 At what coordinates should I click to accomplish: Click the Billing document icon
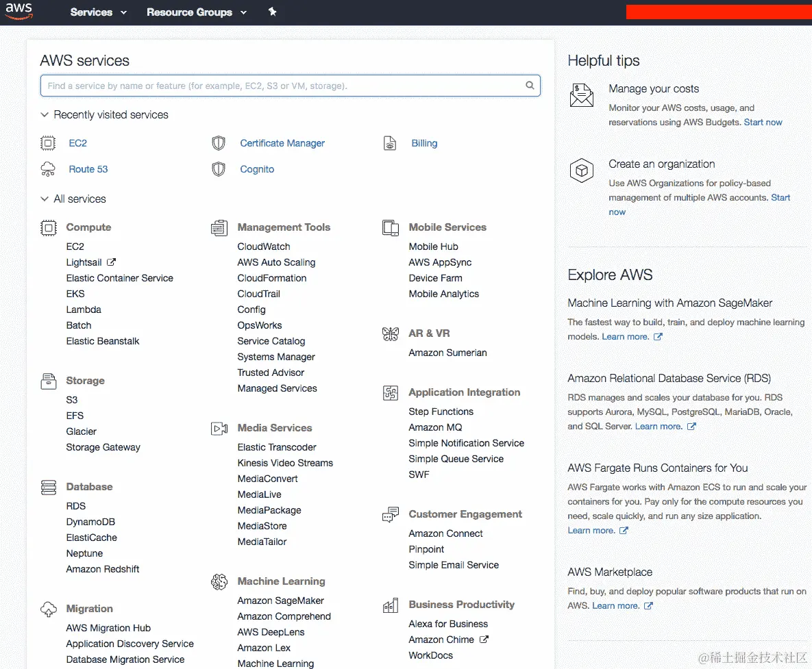390,143
